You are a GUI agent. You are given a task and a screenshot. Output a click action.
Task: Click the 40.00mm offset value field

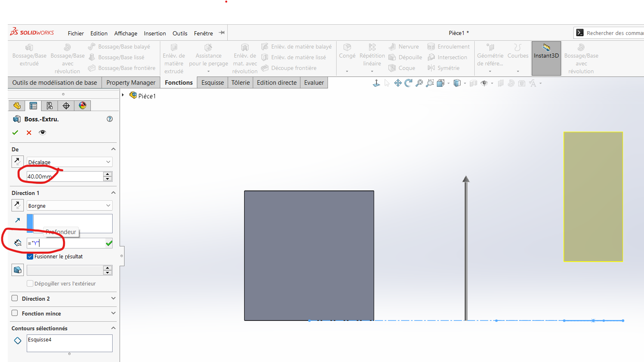[x=65, y=176]
